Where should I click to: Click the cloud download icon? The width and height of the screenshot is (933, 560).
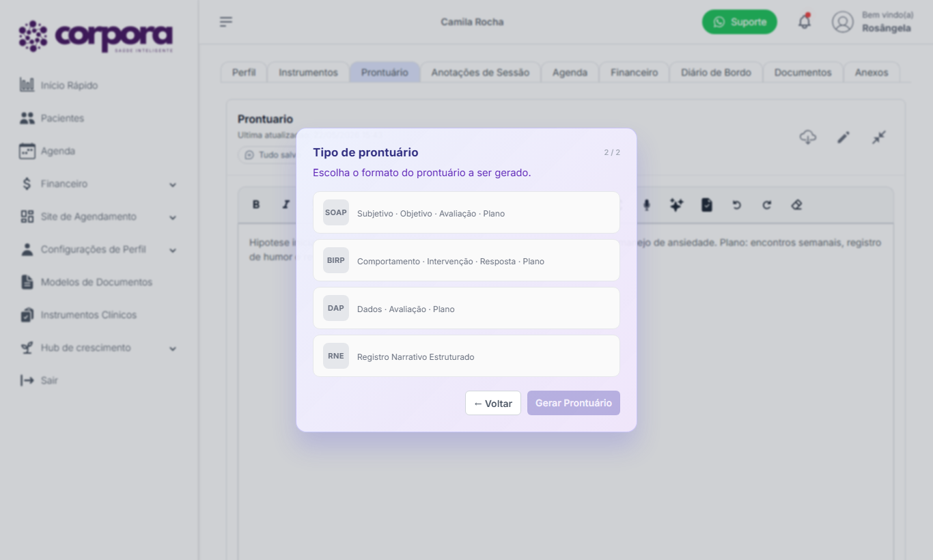pyautogui.click(x=808, y=137)
